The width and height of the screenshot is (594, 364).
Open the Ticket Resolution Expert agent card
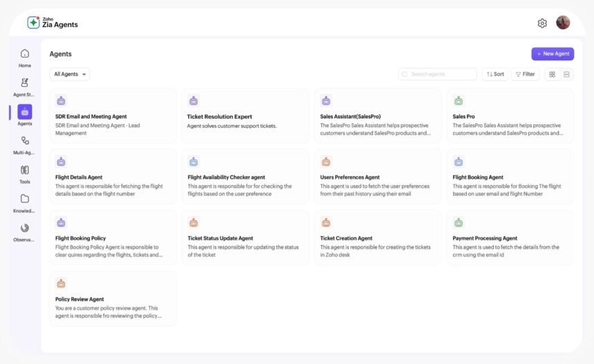point(245,116)
